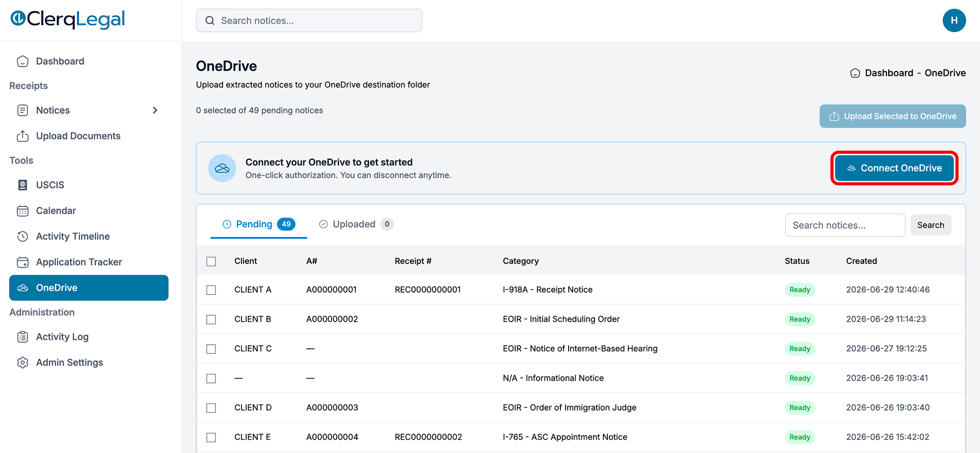980x453 pixels.
Task: Click I-918A - Receipt Notice category
Action: click(x=548, y=290)
